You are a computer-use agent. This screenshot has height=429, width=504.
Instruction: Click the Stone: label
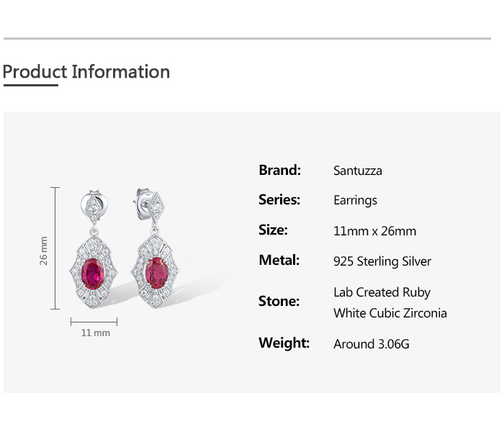click(x=279, y=302)
